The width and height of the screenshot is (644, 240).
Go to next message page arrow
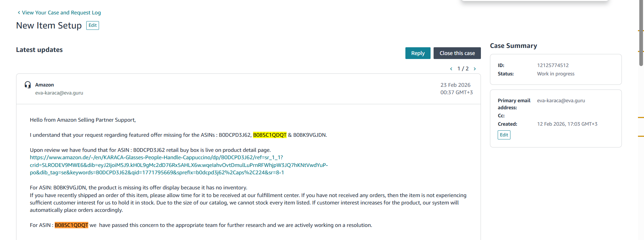point(475,69)
